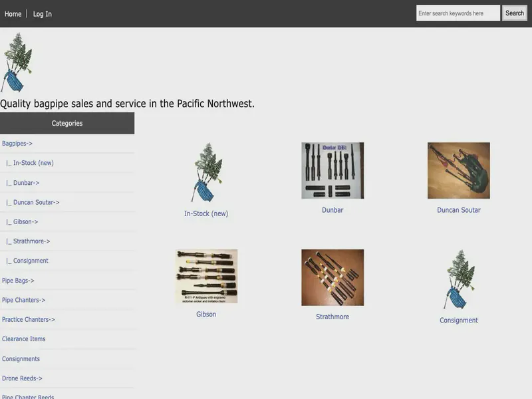The image size is (532, 399).
Task: Click the Dunbar pipes product thumbnail
Action: point(332,170)
